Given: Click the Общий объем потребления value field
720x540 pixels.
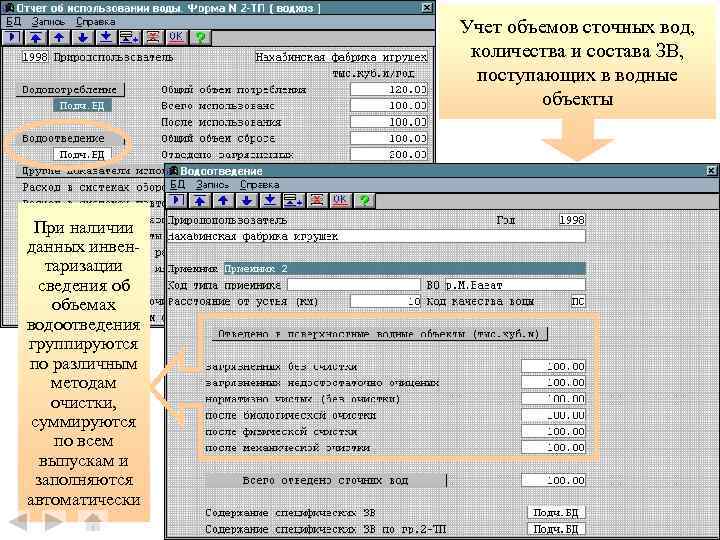Looking at the screenshot, I should [x=388, y=90].
